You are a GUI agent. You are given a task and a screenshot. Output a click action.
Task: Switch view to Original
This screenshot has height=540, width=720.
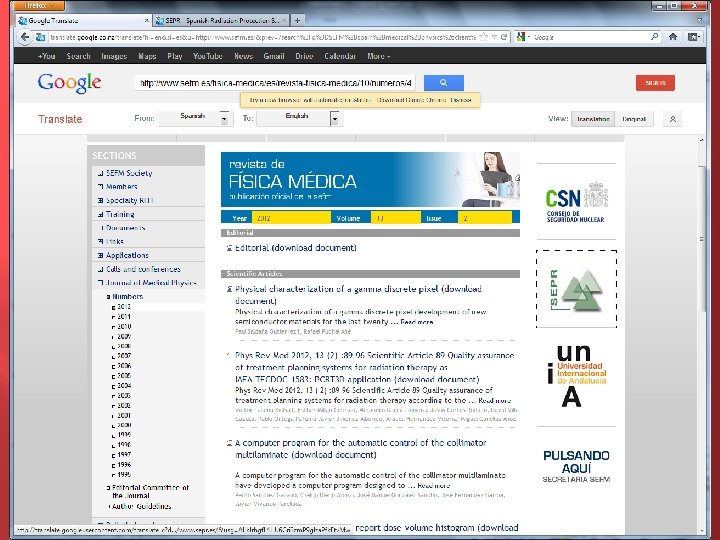pos(634,119)
